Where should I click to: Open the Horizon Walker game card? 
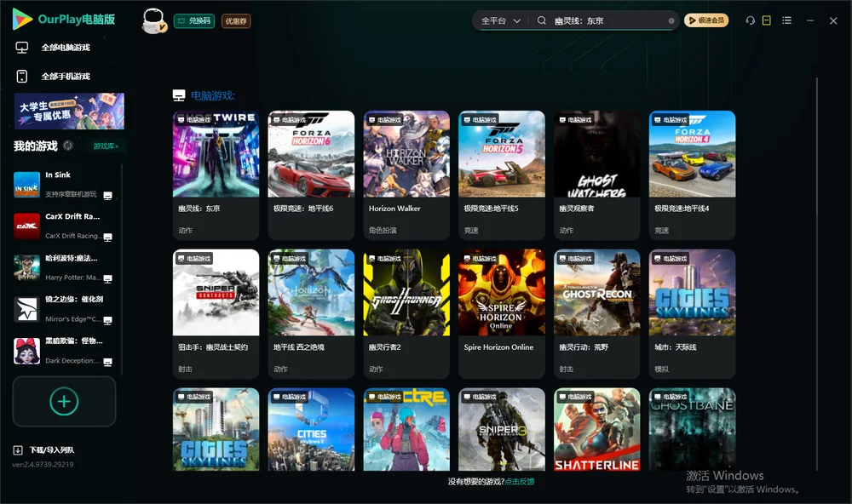(x=406, y=175)
